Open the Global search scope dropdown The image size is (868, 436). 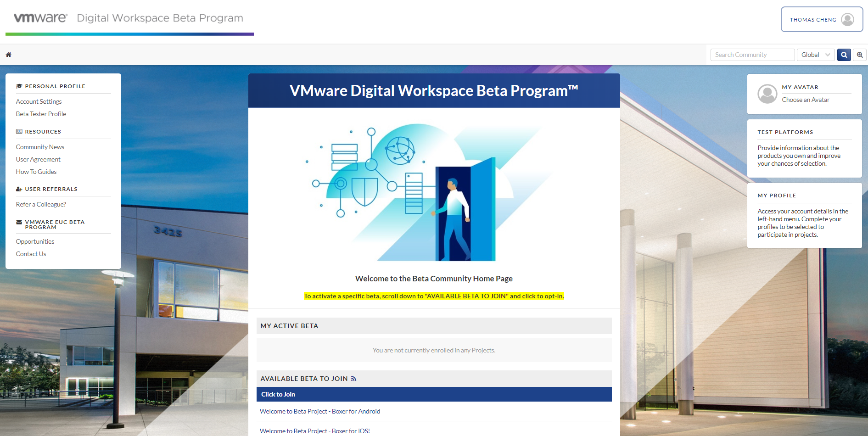[x=815, y=55]
